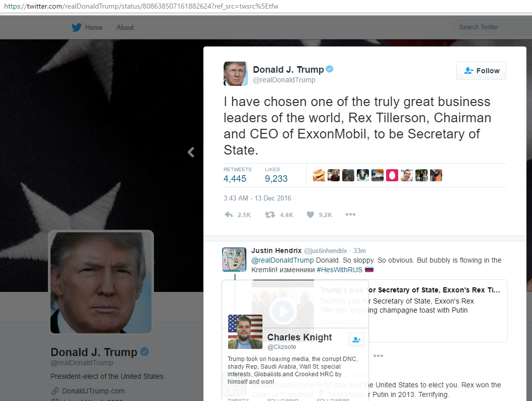Image resolution: width=532 pixels, height=401 pixels.
Task: Open the #HesWithRUS hashtag
Action: tap(339, 270)
